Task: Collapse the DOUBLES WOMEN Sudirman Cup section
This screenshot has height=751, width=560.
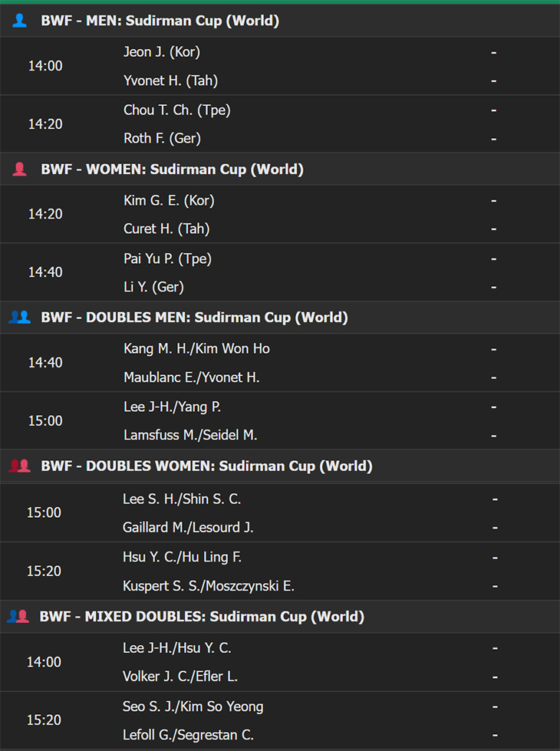Action: point(280,466)
